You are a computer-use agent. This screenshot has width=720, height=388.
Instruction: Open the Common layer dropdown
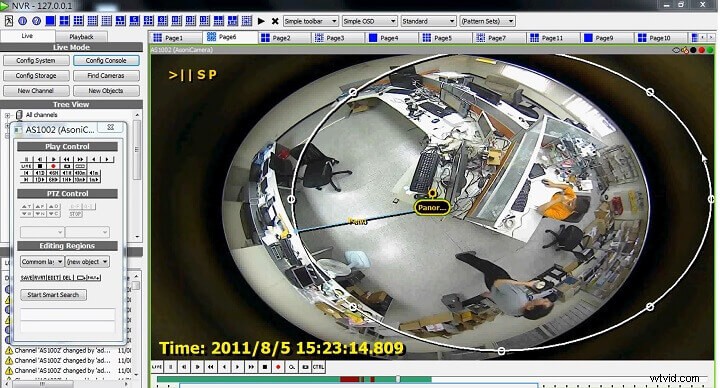click(42, 262)
